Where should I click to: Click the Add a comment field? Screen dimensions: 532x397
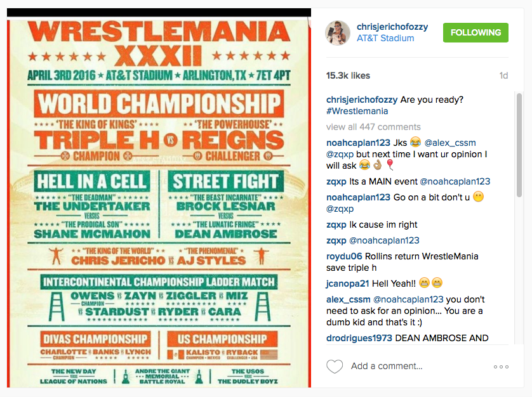[387, 366]
